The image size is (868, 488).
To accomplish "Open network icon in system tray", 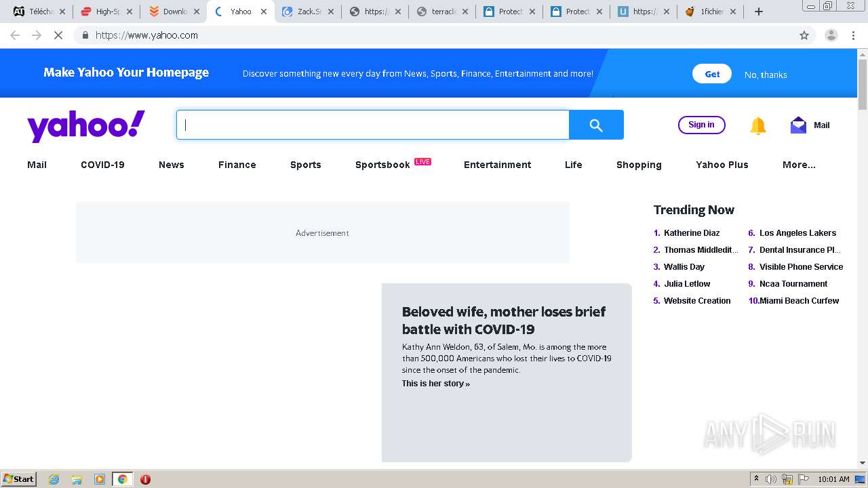I will pos(787,479).
